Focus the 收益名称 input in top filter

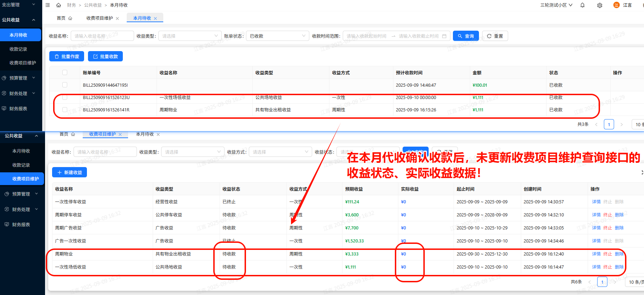(x=102, y=36)
